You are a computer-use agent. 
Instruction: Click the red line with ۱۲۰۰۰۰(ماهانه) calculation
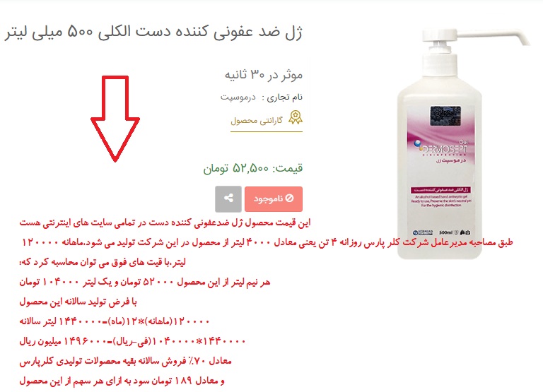pos(115,321)
